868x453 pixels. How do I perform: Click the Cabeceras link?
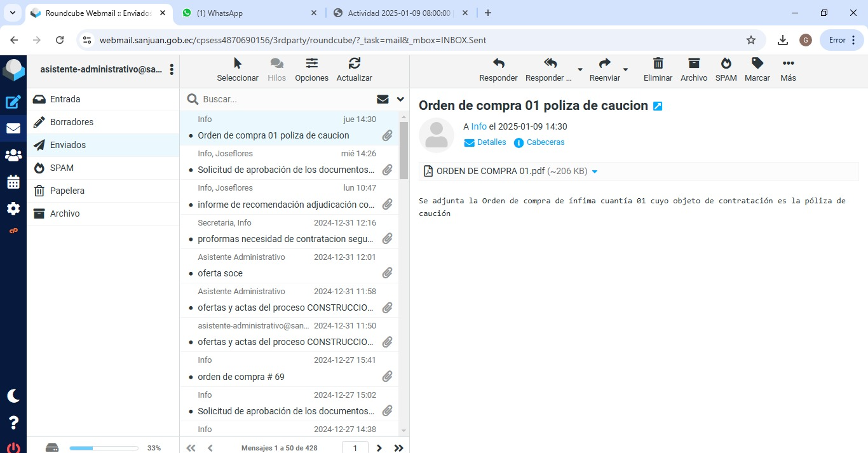(x=545, y=142)
